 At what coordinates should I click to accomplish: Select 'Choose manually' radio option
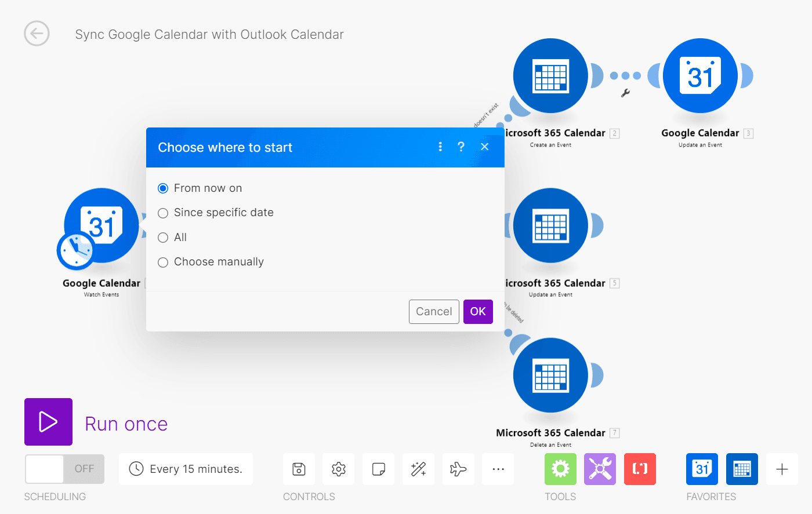(163, 263)
